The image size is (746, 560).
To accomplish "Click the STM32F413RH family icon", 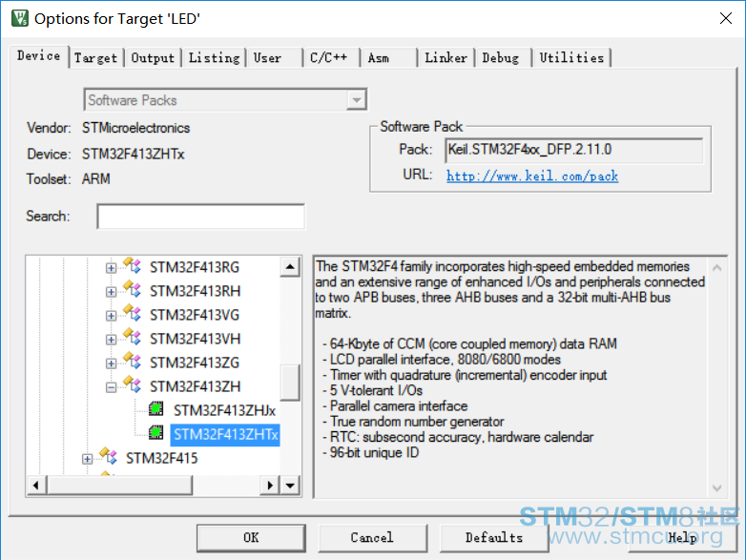I will click(133, 289).
